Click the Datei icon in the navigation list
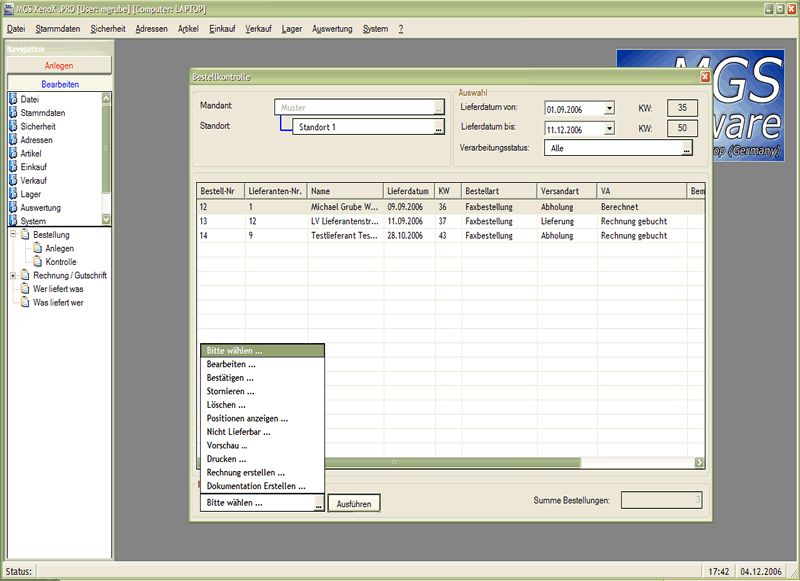The image size is (800, 581). tap(13, 99)
